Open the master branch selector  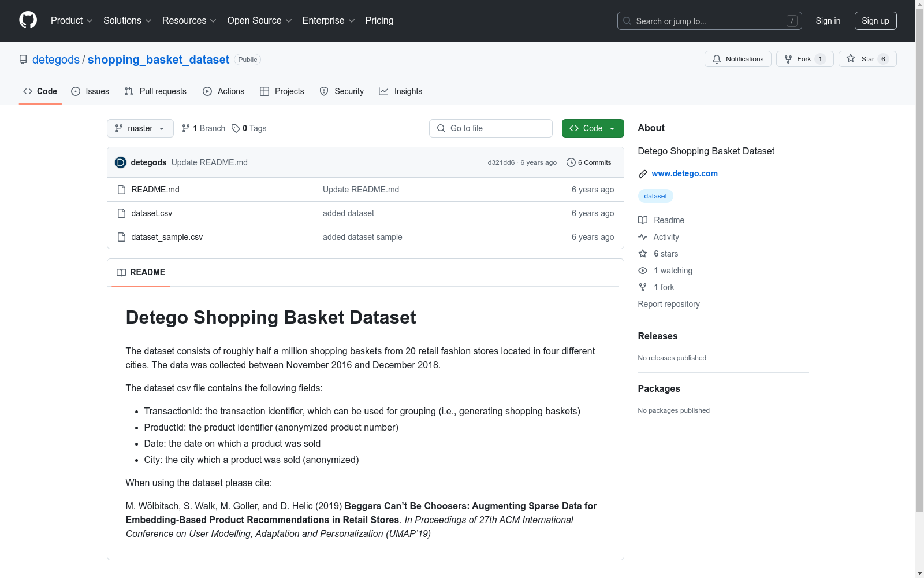click(140, 128)
